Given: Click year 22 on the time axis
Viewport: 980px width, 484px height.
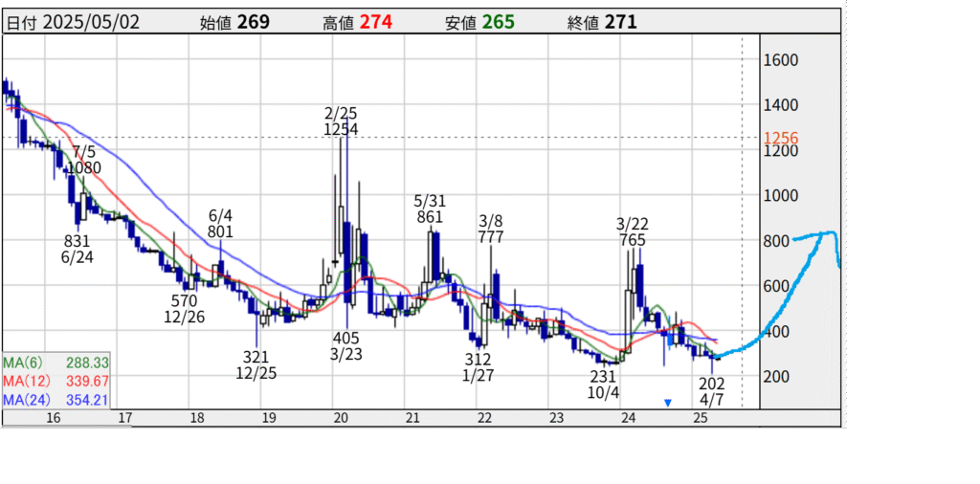Looking at the screenshot, I should coord(484,418).
